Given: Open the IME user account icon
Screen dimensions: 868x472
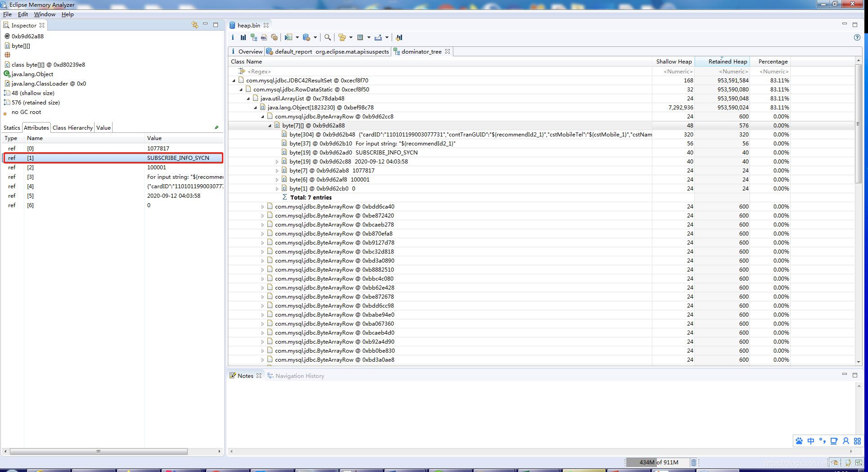Looking at the screenshot, I should 845,441.
